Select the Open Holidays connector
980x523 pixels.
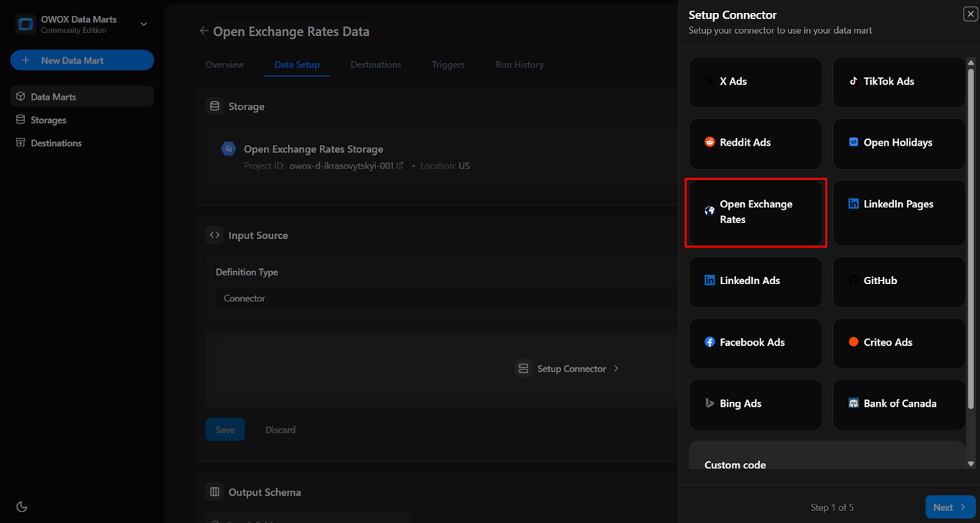point(899,143)
